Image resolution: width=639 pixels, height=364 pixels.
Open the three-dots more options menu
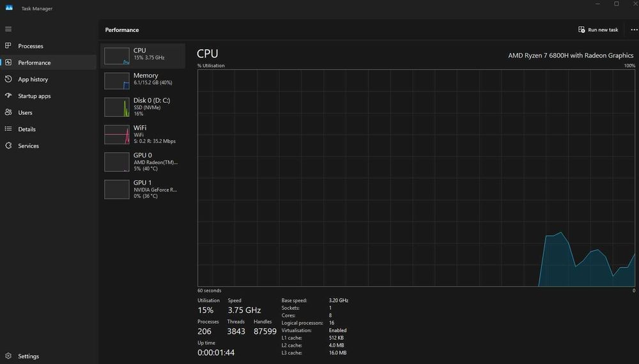(x=634, y=30)
